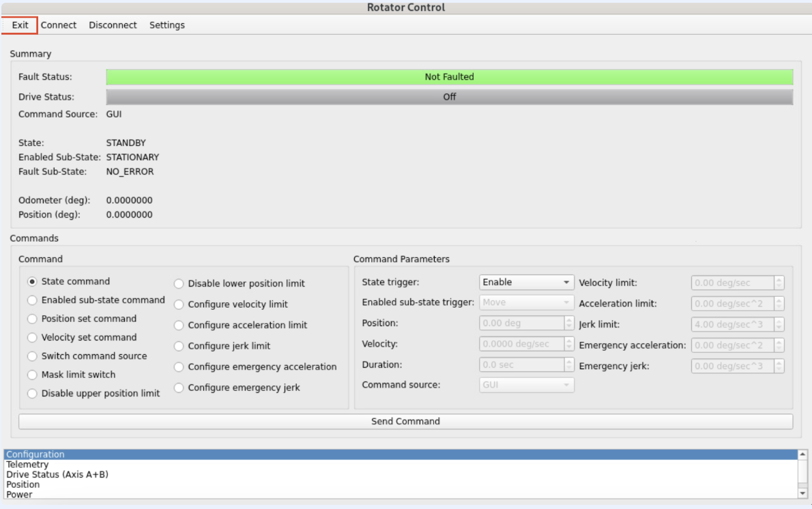Viewport: 812px width, 509px height.
Task: Click the Jerk limit input field
Action: point(732,325)
